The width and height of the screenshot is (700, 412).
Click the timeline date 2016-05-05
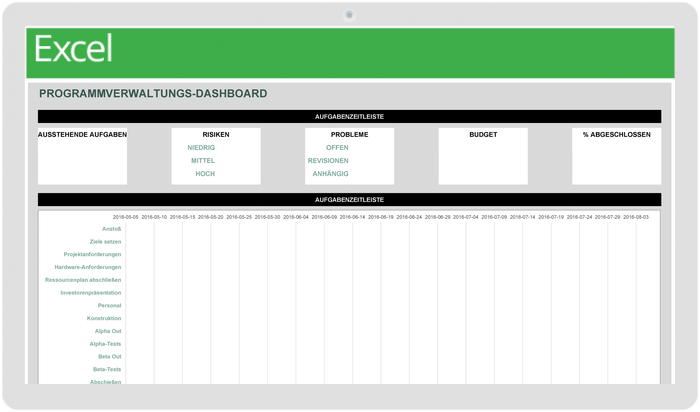[125, 217]
